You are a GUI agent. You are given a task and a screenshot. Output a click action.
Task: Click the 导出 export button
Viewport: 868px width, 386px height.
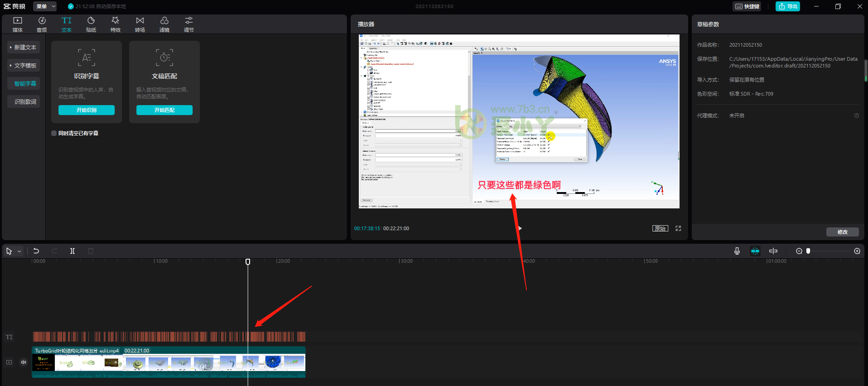[x=788, y=6]
